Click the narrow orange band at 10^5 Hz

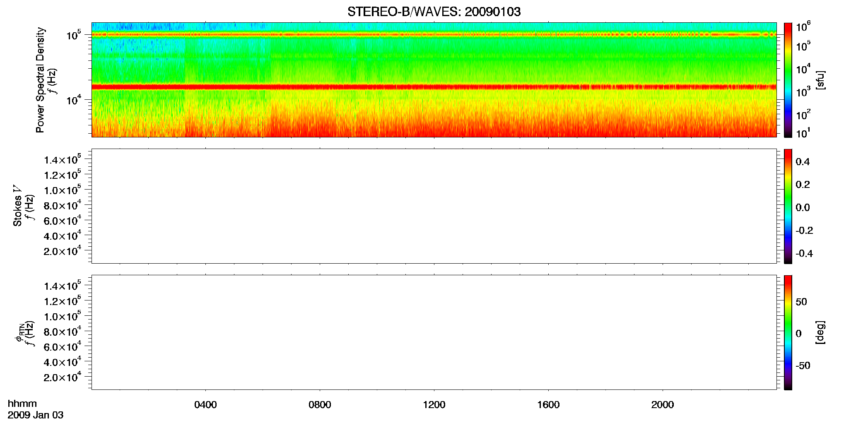(434, 35)
